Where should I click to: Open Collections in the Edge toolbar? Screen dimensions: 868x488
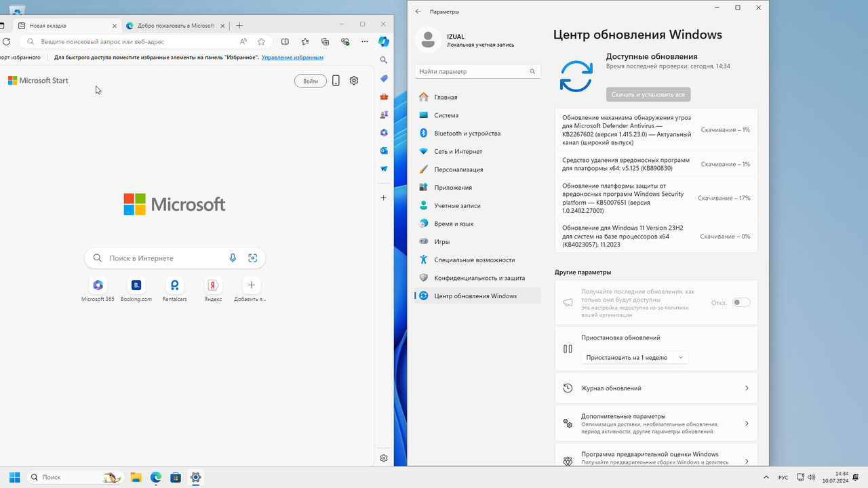[x=325, y=41]
